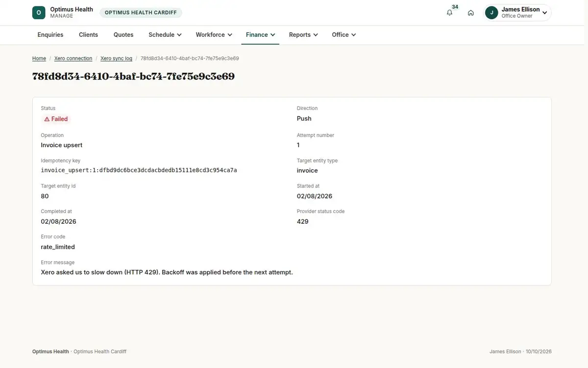This screenshot has width=588, height=368.
Task: Go to the home icon in header
Action: (471, 13)
